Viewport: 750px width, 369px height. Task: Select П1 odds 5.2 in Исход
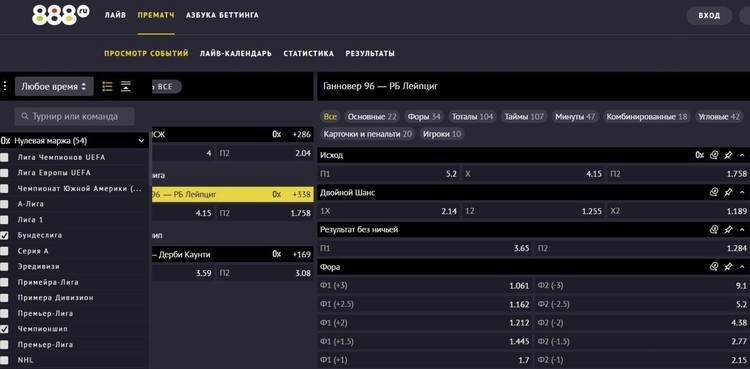pos(388,174)
